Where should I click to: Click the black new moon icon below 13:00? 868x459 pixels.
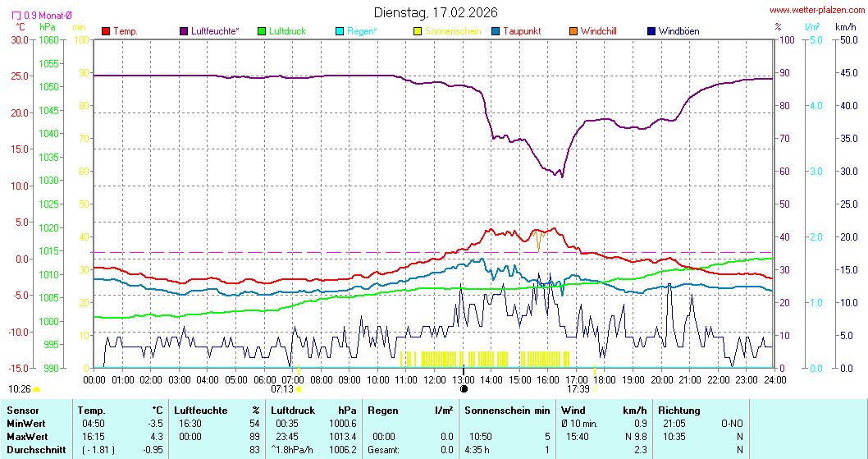tap(464, 389)
